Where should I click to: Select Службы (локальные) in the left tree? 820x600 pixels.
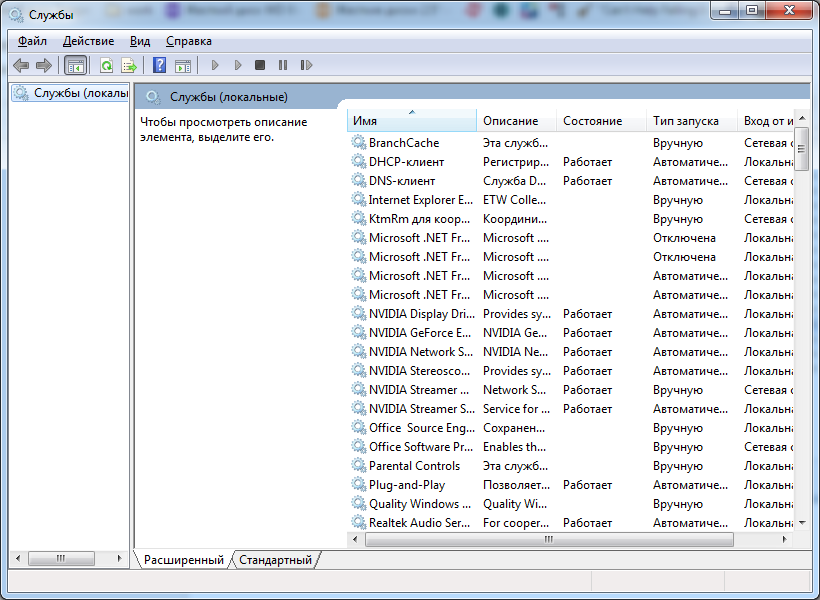tap(79, 93)
